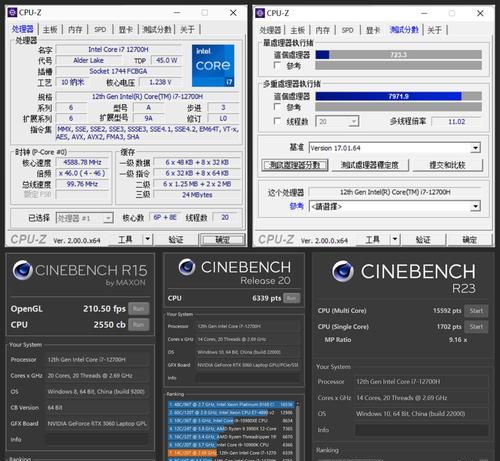500x461 pixels.
Task: Click the 测试处理器稳定度 stress test button
Action: coord(370,165)
